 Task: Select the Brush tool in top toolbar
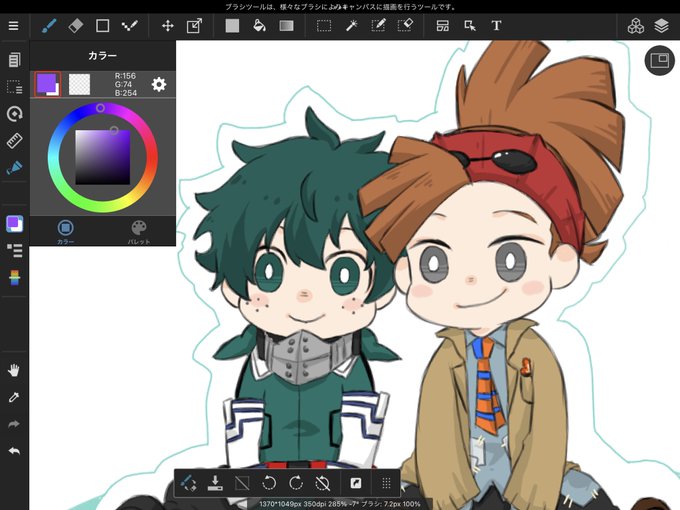(49, 26)
